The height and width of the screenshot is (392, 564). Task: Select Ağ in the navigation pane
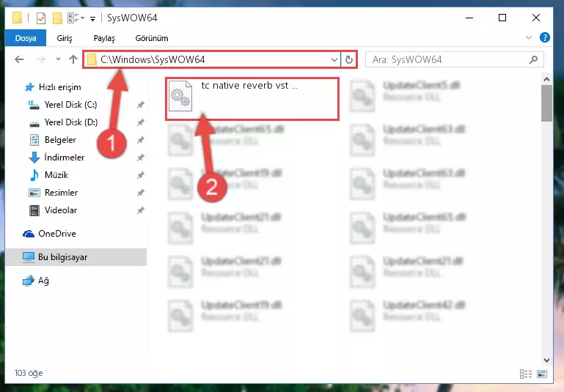click(x=43, y=281)
